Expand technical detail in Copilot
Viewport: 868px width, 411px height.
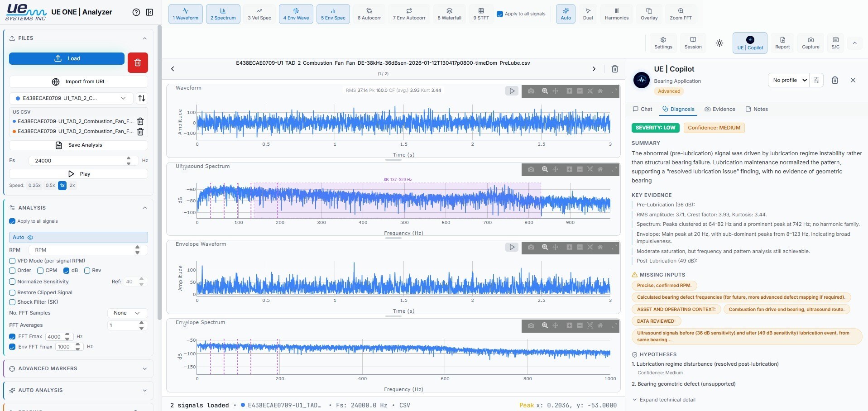[664, 400]
